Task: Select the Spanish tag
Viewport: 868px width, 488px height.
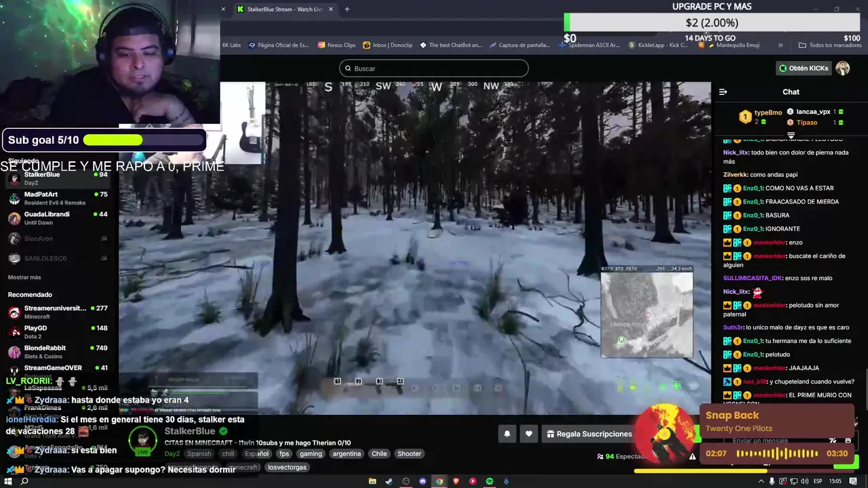Action: click(199, 453)
